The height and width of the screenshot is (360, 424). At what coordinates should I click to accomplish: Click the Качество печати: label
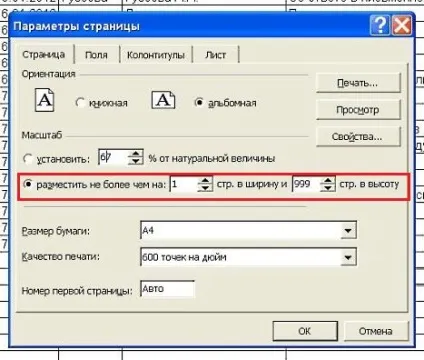pyautogui.click(x=60, y=257)
